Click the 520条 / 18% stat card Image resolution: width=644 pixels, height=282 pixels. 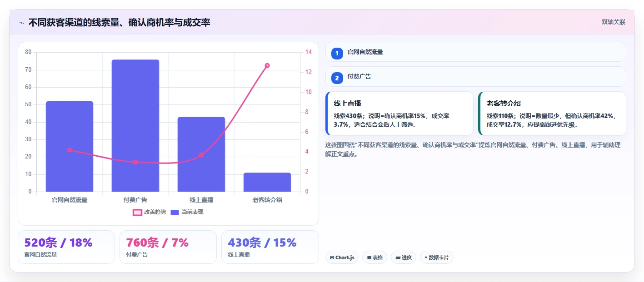[66, 247]
